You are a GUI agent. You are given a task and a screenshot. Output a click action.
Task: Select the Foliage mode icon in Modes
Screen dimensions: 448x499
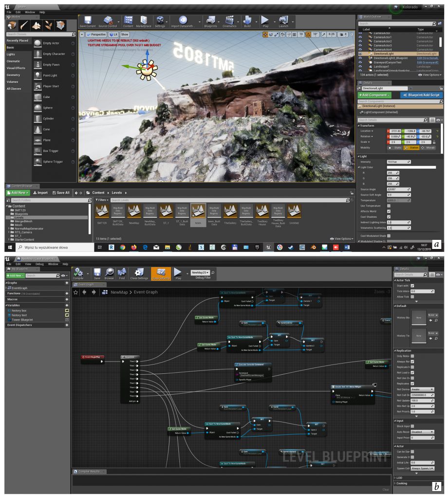pyautogui.click(x=48, y=25)
